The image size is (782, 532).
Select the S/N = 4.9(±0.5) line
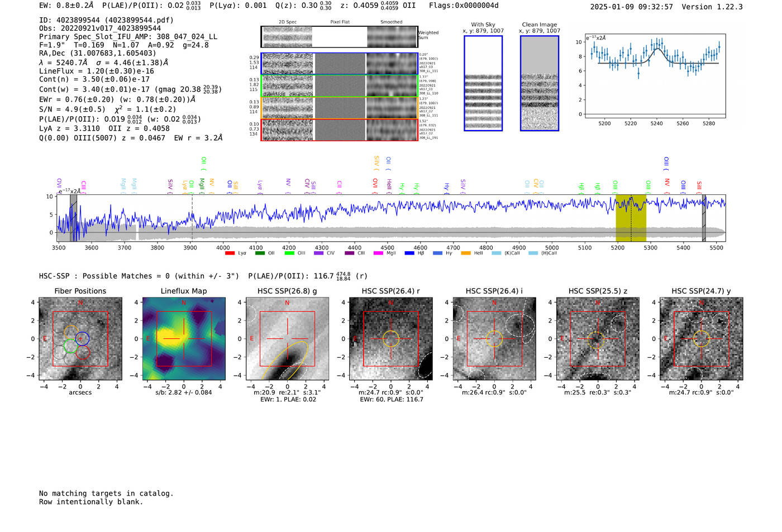107,109
